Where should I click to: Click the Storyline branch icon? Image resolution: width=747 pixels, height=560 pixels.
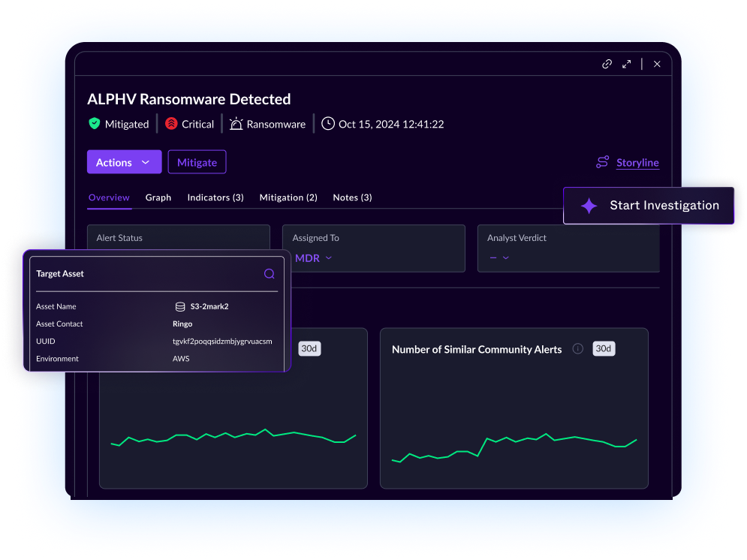tap(602, 162)
